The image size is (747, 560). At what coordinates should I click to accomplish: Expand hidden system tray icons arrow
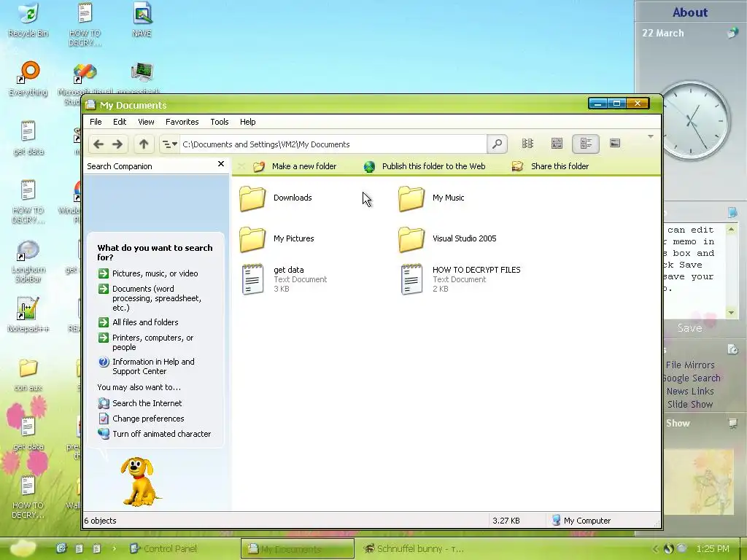(655, 549)
